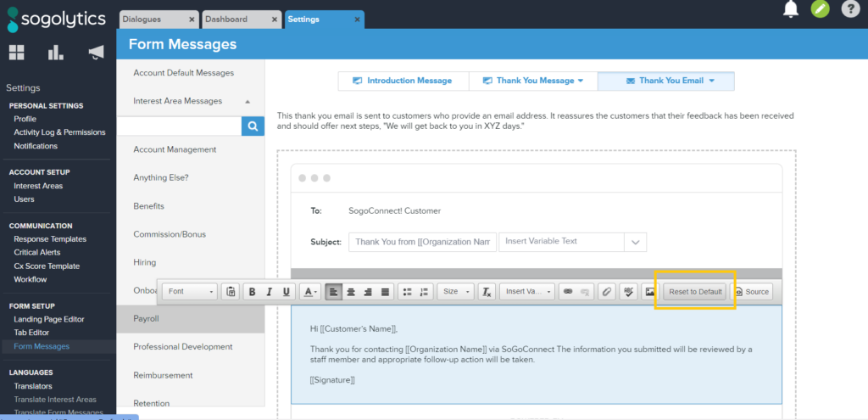This screenshot has width=868, height=420.
Task: Click the insert image icon in toolbar
Action: coord(649,292)
